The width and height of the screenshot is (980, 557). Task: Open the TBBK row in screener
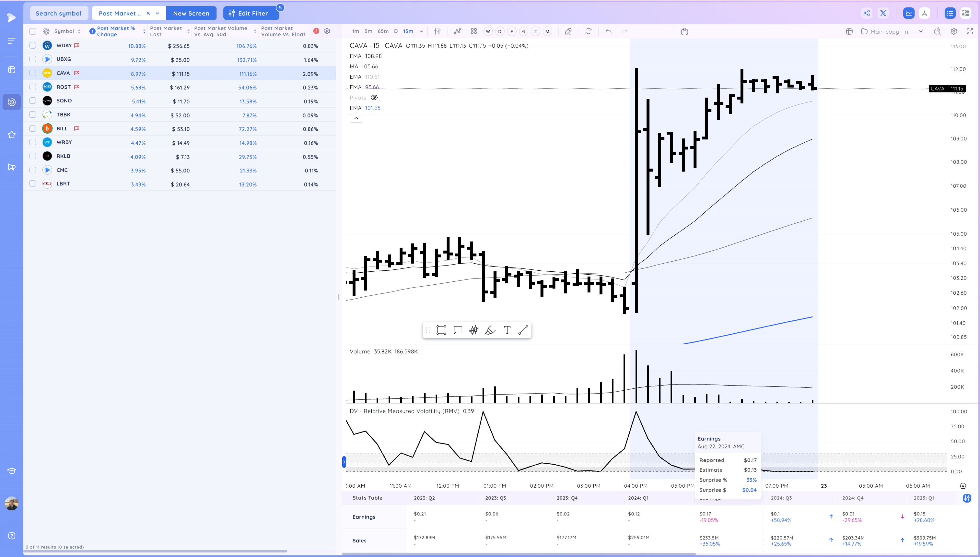(x=180, y=115)
